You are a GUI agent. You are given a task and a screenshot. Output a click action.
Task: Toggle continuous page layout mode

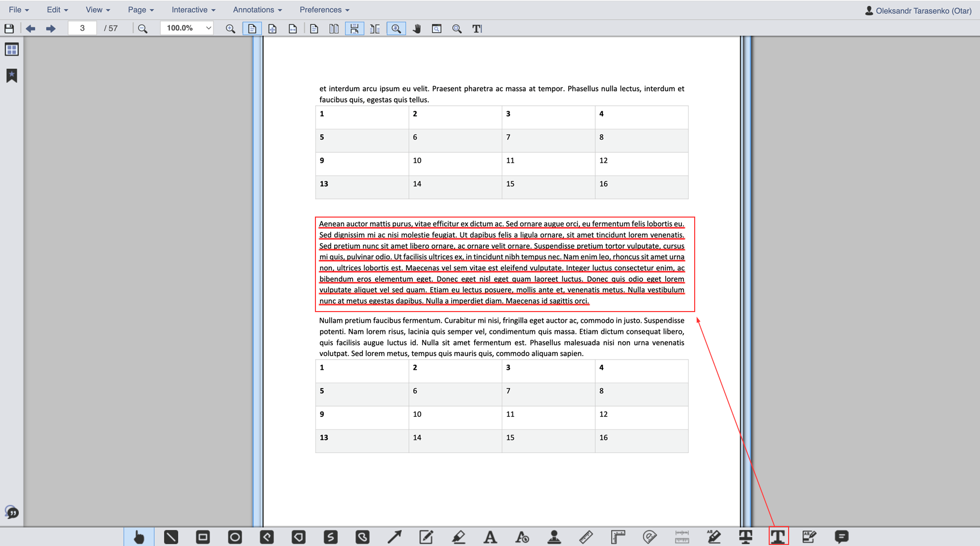pos(354,29)
